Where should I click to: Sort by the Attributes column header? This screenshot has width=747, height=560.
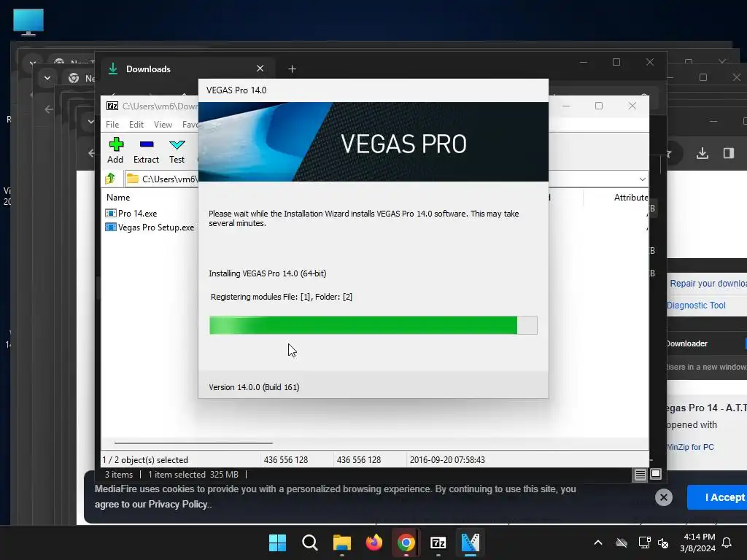coord(631,197)
